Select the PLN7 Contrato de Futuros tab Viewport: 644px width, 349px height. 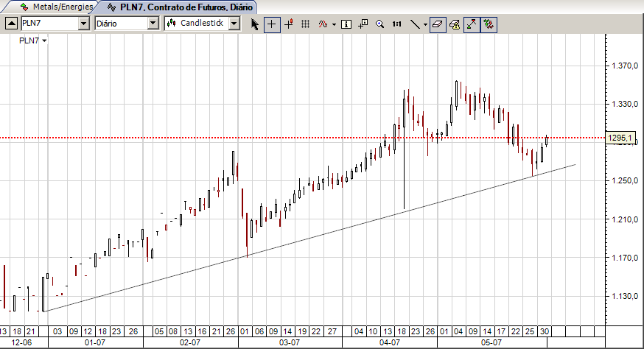[x=181, y=7]
